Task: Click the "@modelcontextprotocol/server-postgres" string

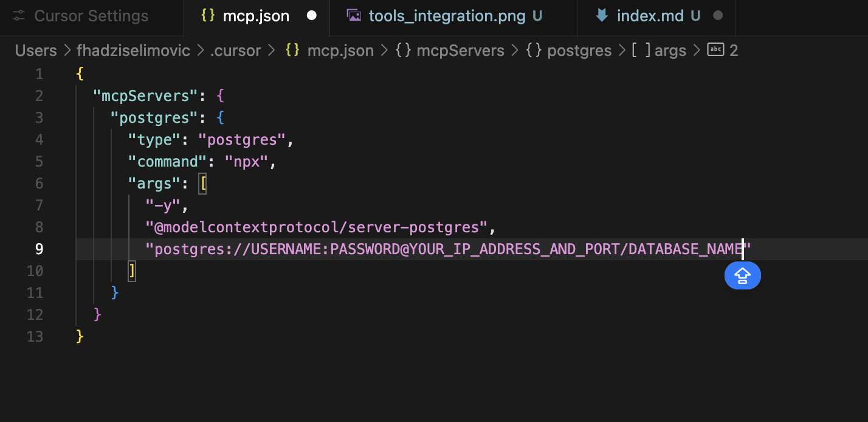Action: (x=317, y=227)
